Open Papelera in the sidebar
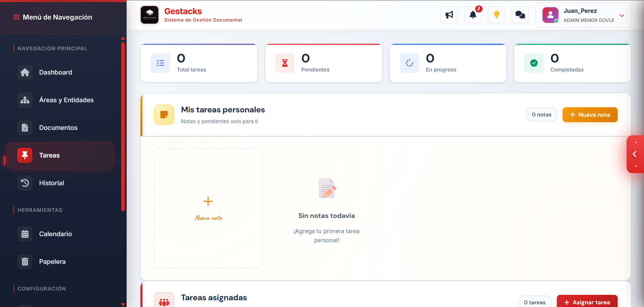The image size is (644, 307). (x=60, y=261)
